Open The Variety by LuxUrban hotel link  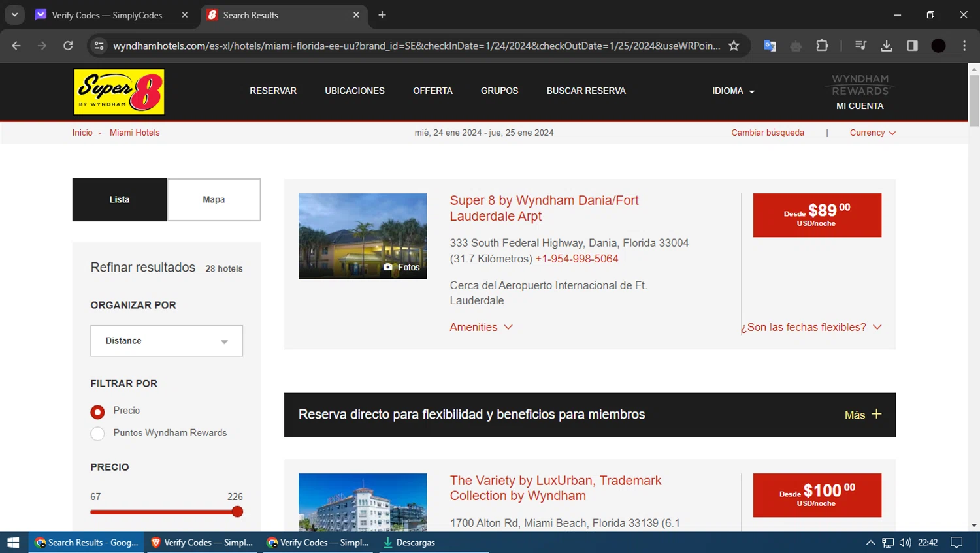click(555, 488)
